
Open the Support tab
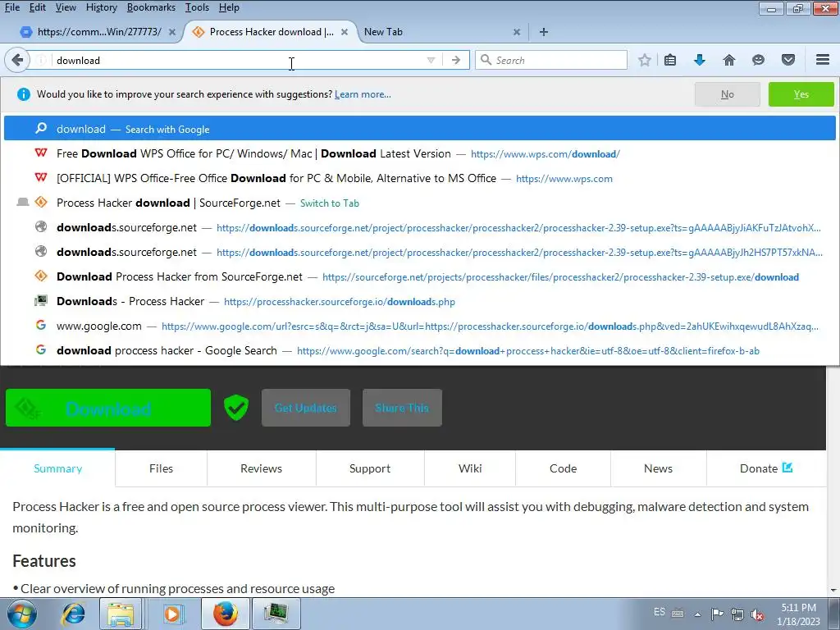pos(370,468)
